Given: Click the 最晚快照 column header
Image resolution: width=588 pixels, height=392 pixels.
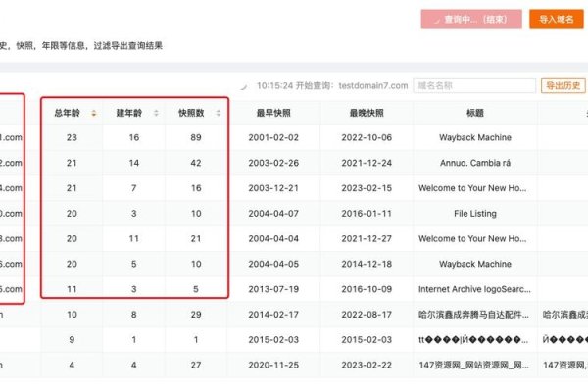Looking at the screenshot, I should [x=367, y=113].
